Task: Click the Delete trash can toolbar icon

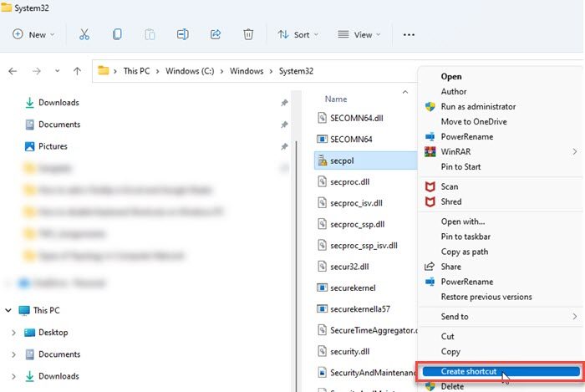Action: [248, 35]
